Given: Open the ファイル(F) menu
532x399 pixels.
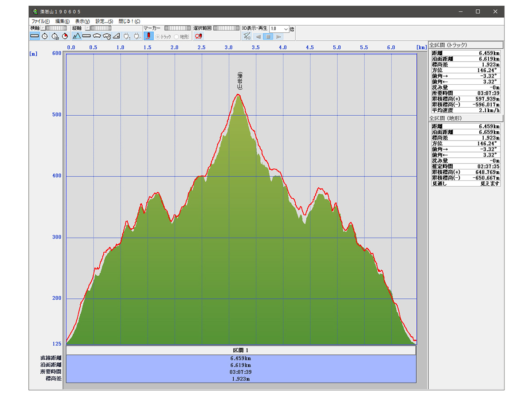Looking at the screenshot, I should point(40,21).
